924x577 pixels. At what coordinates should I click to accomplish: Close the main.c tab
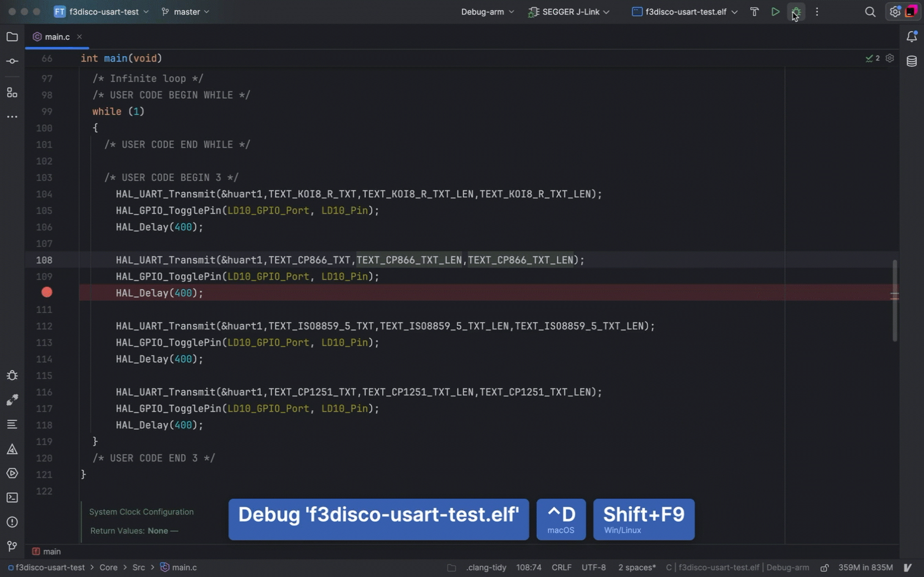(79, 37)
